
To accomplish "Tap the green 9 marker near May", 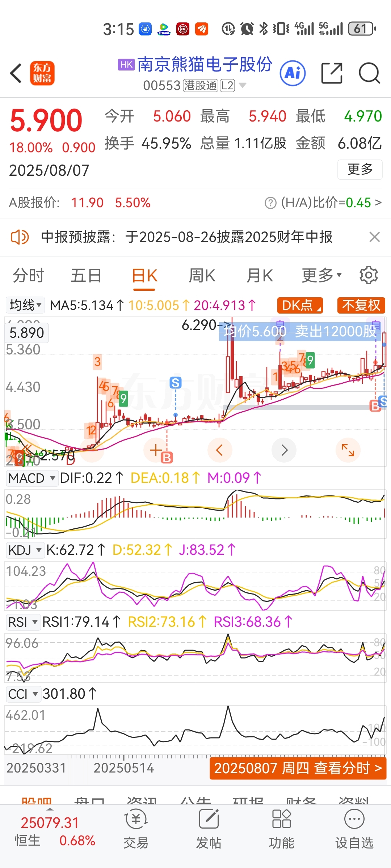I will (x=123, y=399).
